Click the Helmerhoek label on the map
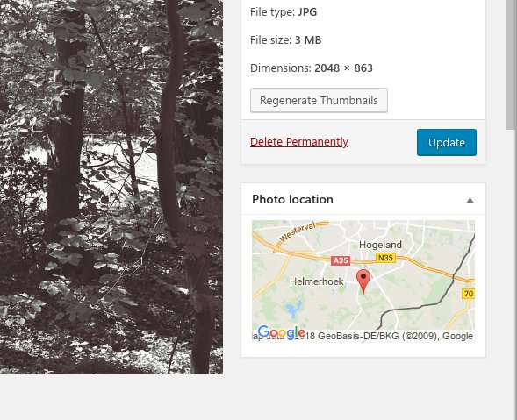 317,281
